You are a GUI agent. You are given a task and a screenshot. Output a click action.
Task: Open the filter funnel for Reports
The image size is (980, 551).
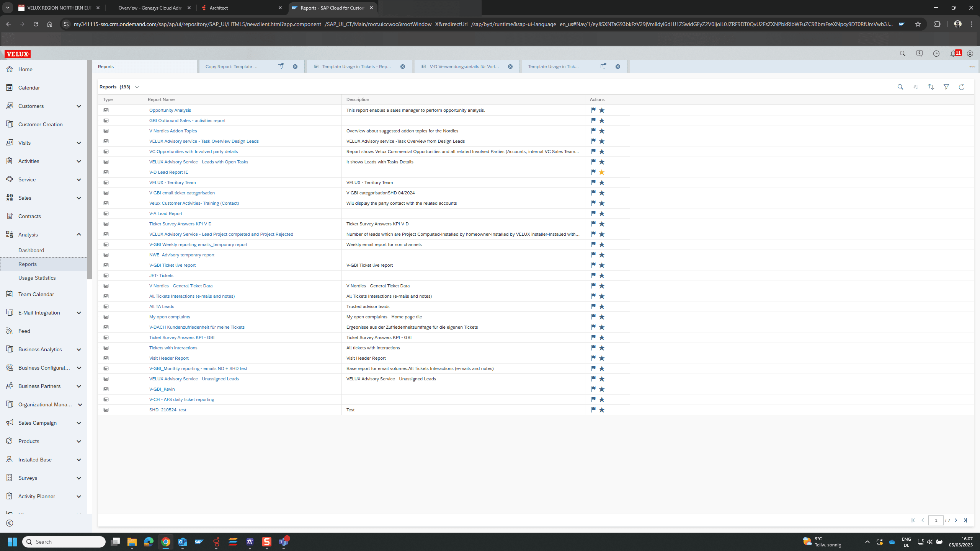point(946,87)
